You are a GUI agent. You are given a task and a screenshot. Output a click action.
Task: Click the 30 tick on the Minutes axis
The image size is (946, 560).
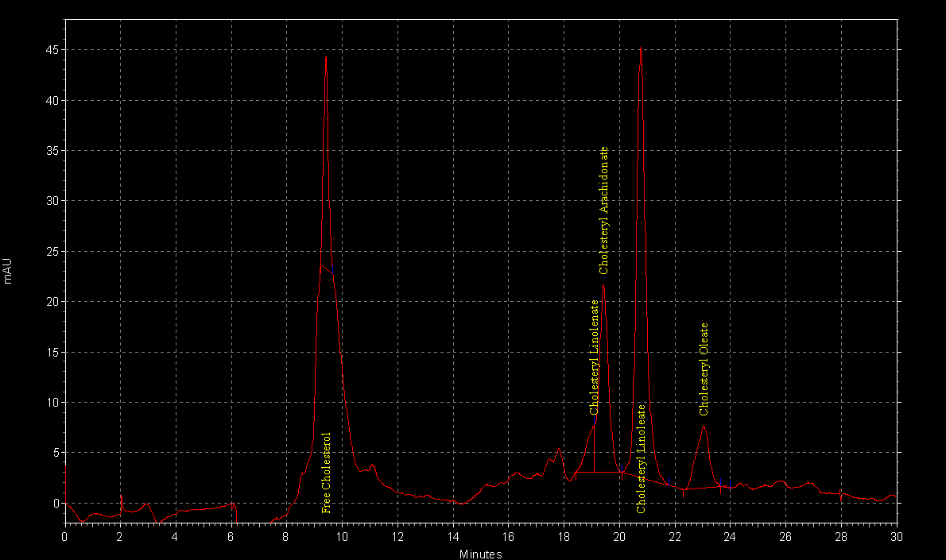point(897,537)
